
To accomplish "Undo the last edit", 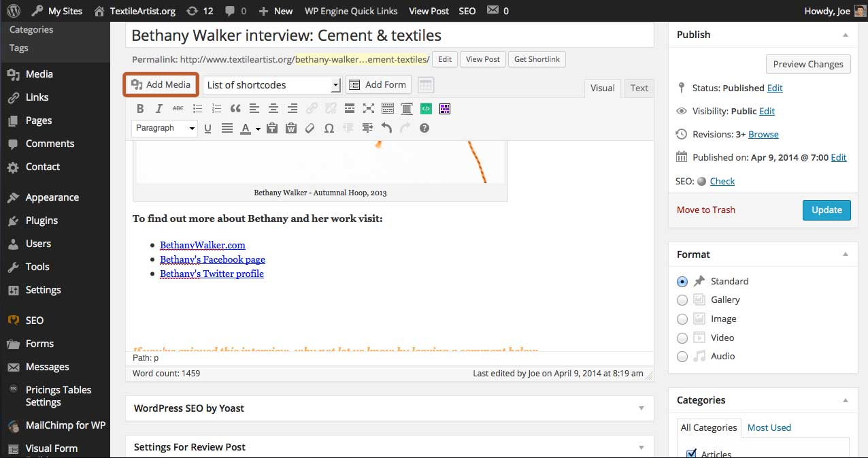I will tap(386, 128).
